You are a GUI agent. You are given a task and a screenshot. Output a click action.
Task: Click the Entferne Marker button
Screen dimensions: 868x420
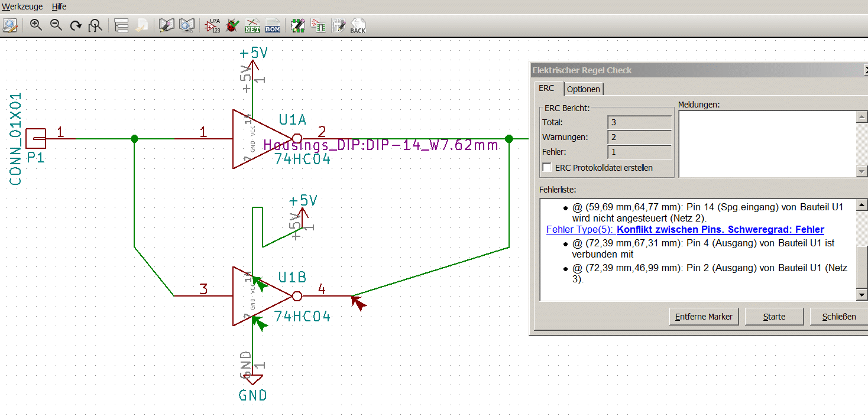pyautogui.click(x=704, y=317)
